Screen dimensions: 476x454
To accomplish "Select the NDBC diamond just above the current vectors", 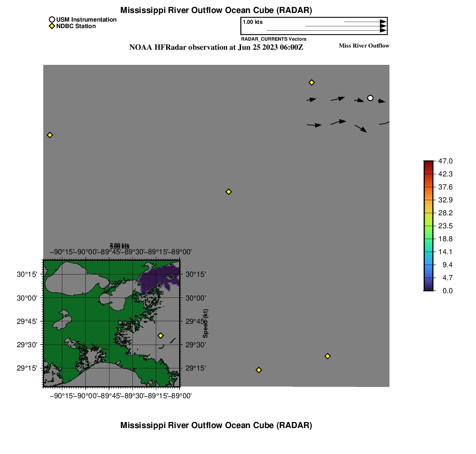I will (x=312, y=83).
